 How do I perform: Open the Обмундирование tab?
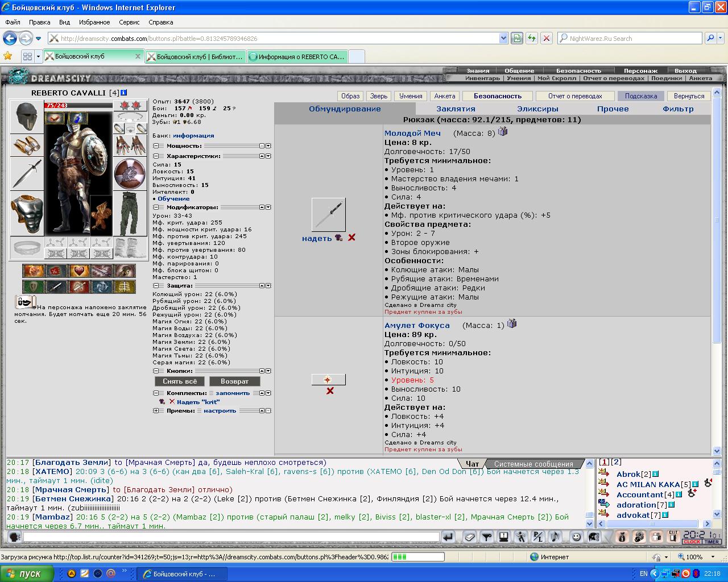345,109
